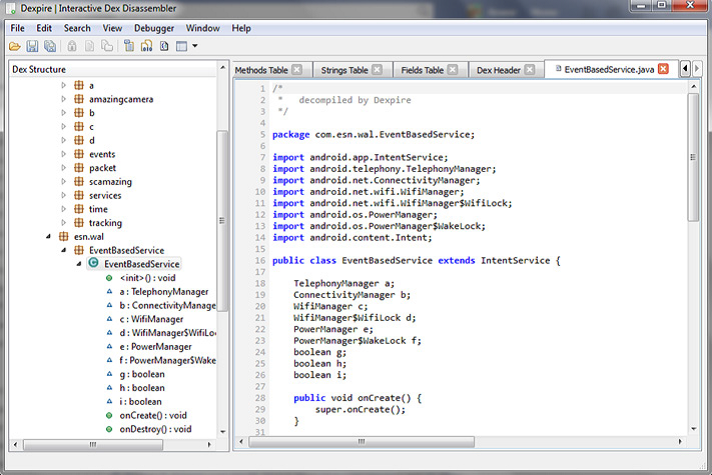
Task: Click the tree panel's horizontal scroll right arrow
Action: [209, 445]
